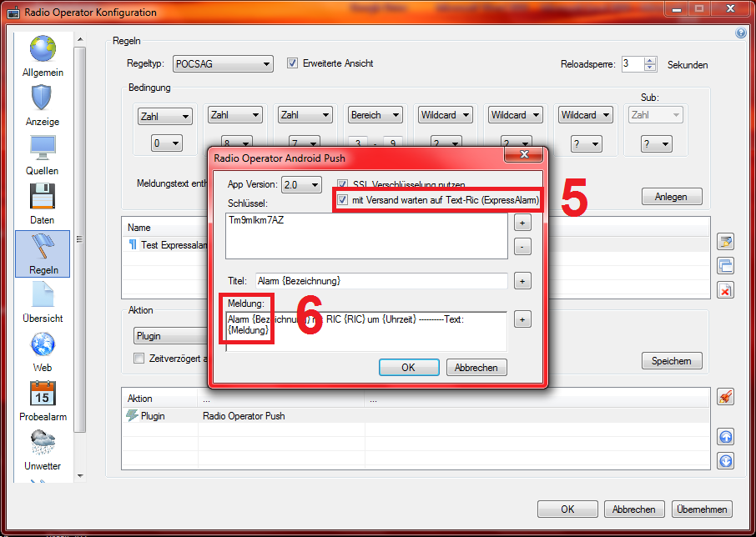
Task: Click main window OK button
Action: (x=567, y=509)
